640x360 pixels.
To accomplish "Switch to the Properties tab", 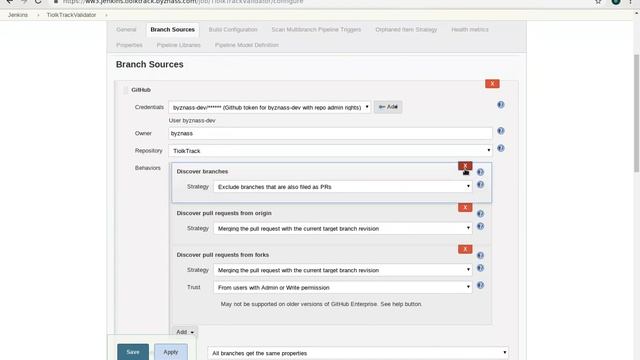I will [129, 45].
